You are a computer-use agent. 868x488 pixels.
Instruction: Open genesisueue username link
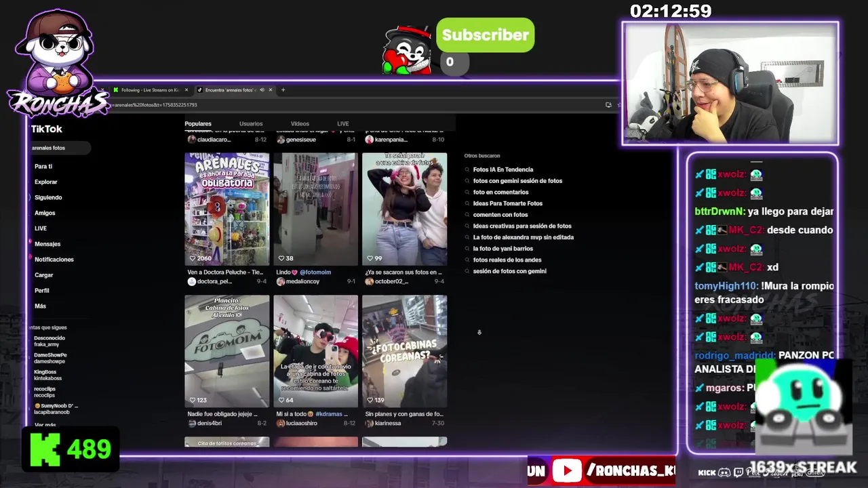301,139
